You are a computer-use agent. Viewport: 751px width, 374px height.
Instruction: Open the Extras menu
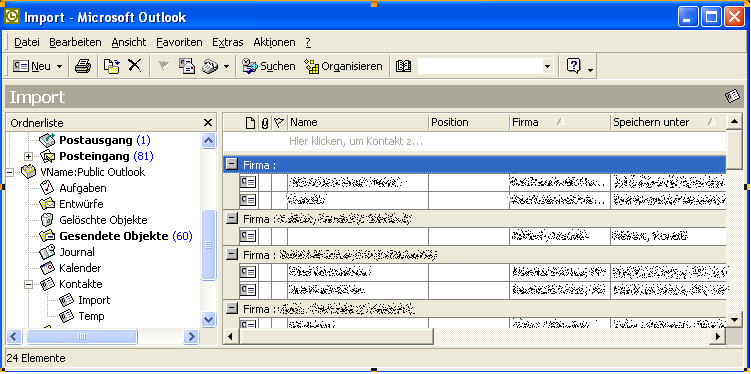click(228, 42)
